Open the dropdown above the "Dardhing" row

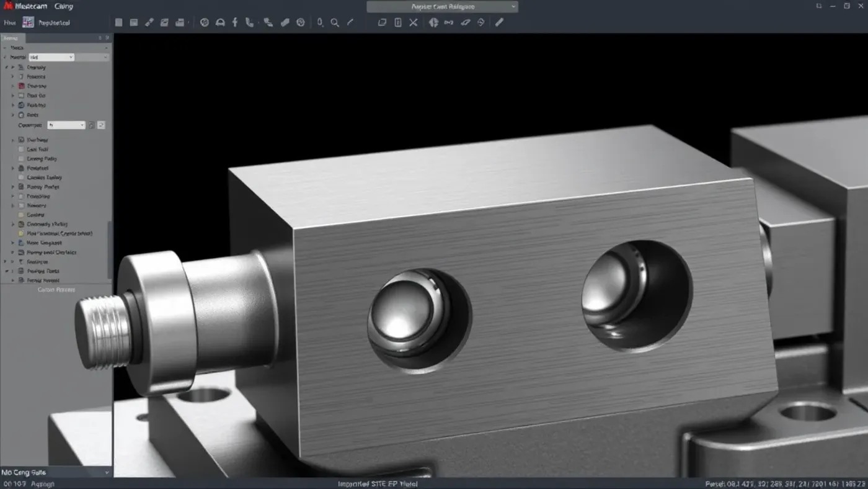point(66,125)
